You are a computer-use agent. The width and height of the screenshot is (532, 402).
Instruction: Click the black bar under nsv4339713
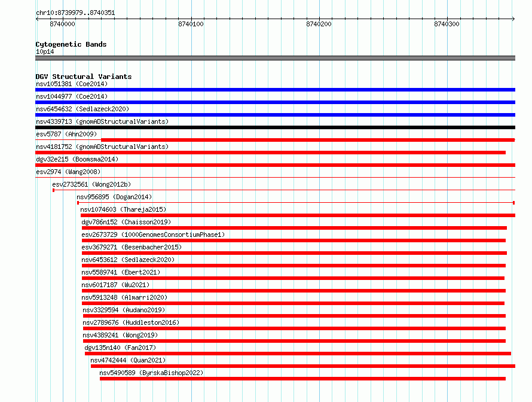click(275, 127)
